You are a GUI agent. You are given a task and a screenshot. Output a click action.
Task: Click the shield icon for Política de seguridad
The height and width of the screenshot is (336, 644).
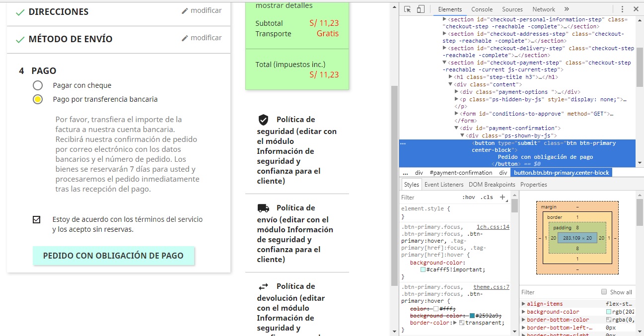263,120
